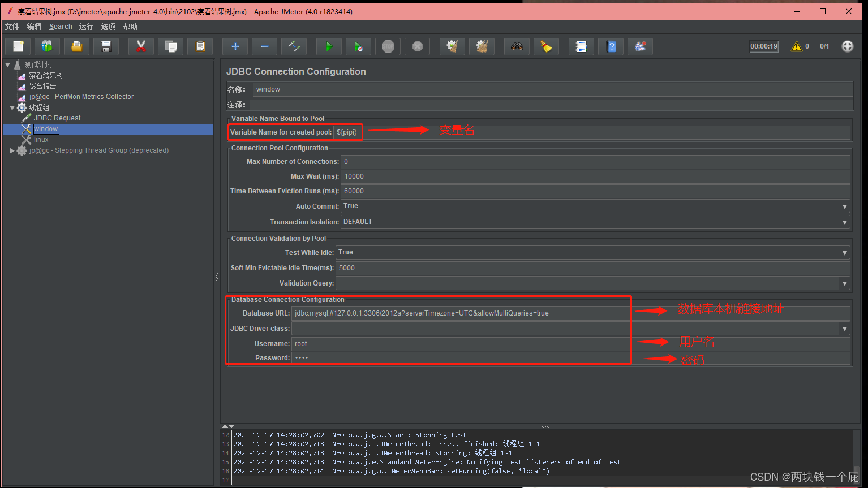Image resolution: width=868 pixels, height=488 pixels.
Task: Click the New test plan icon
Action: point(18,46)
